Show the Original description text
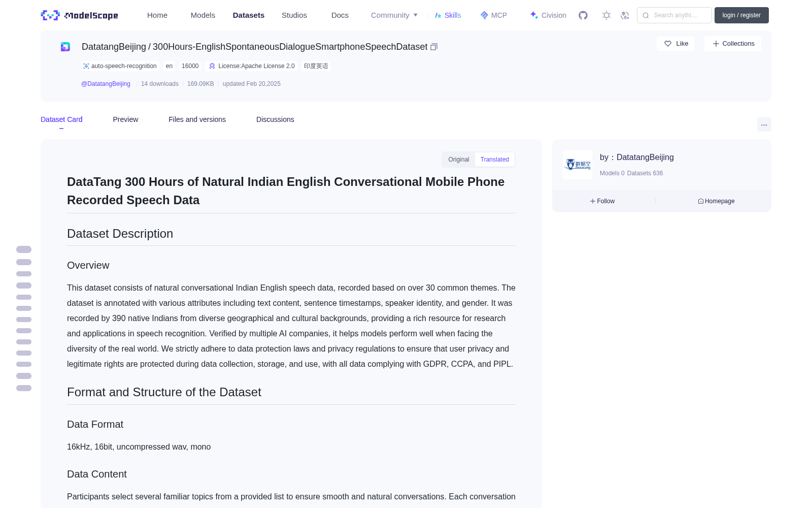This screenshot has width=812, height=508. coord(459,160)
